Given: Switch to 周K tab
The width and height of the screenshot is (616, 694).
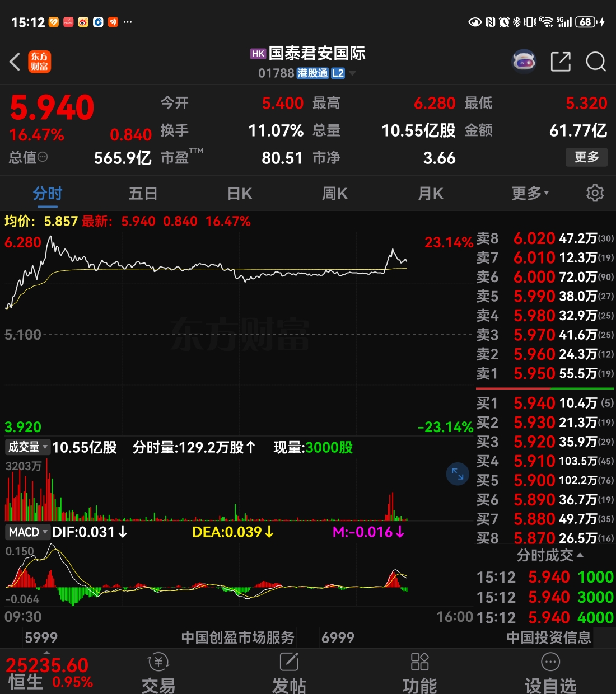Looking at the screenshot, I should [x=335, y=193].
